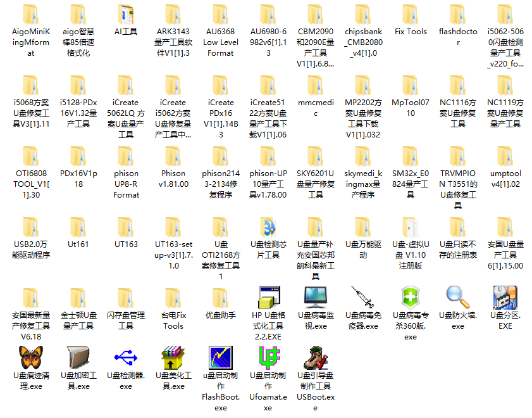Viewport: 532px width, 418px height.
Task: Select the 安国U盘量产工具6[1].15.00 folder
Action: point(505,227)
